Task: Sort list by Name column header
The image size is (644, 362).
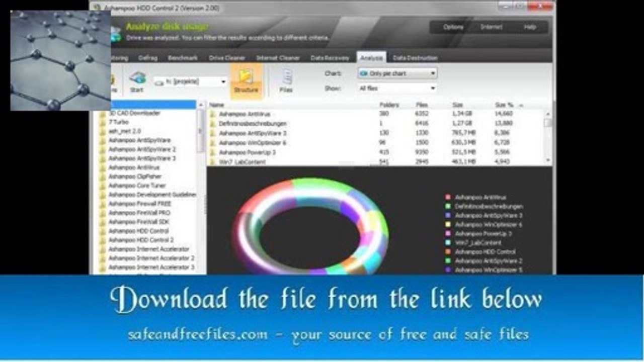Action: pyautogui.click(x=216, y=105)
